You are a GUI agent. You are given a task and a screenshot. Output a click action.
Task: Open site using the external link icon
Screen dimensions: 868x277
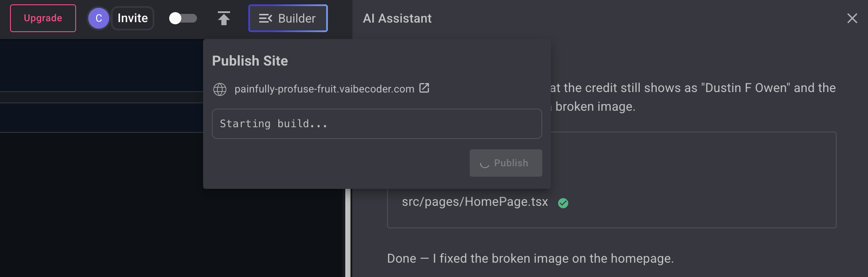(424, 88)
